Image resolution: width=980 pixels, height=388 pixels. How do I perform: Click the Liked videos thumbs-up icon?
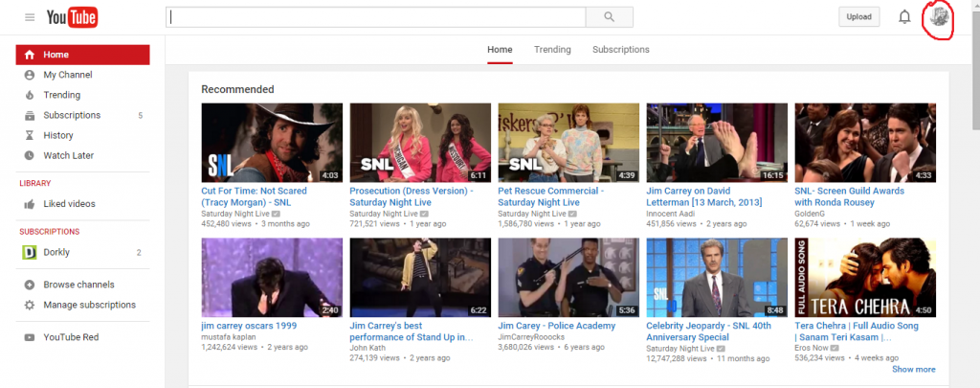click(29, 204)
